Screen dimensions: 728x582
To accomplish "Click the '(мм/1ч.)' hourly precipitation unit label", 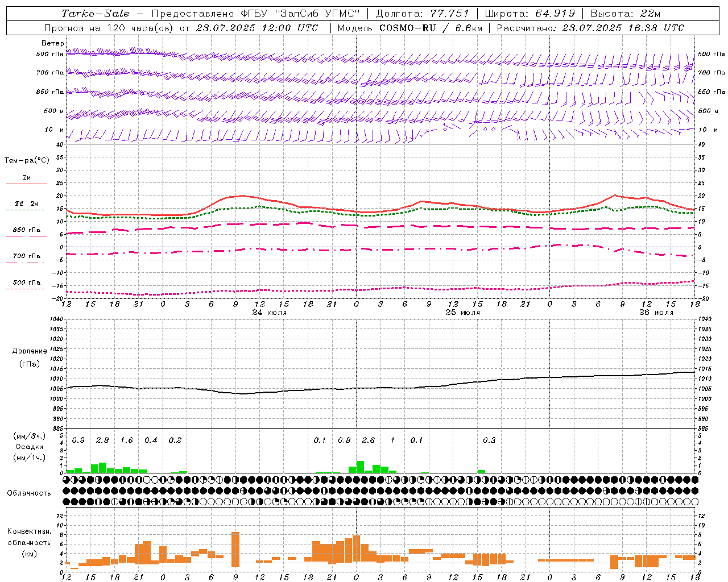I will click(30, 458).
